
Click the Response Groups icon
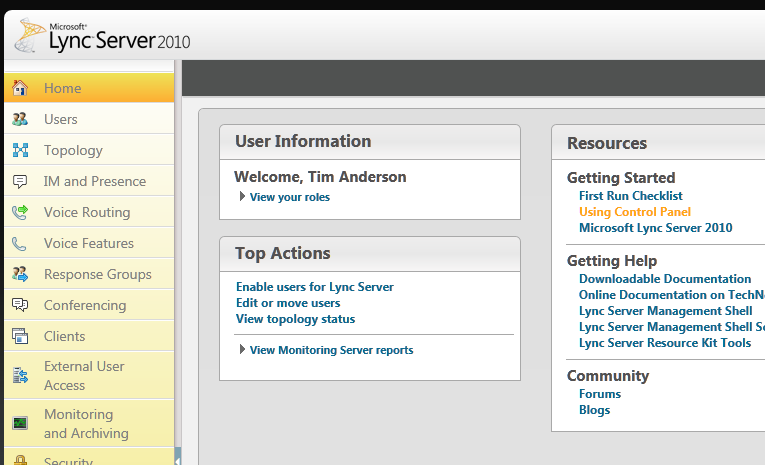point(20,274)
